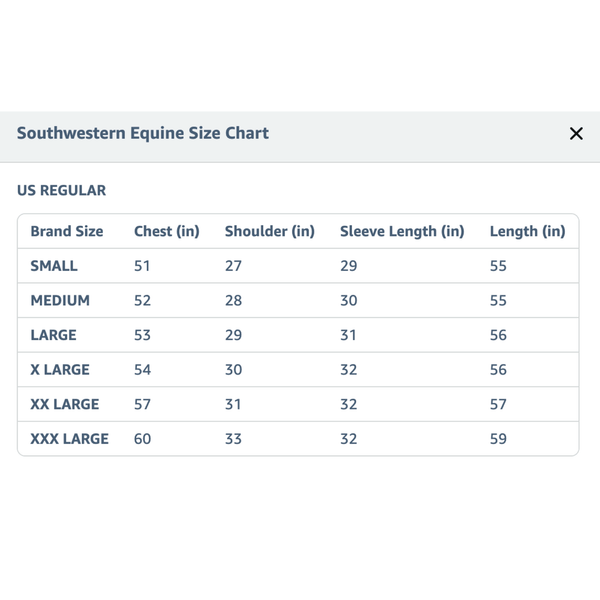The height and width of the screenshot is (600, 600).
Task: Select the Length (in) column header
Action: click(x=527, y=231)
